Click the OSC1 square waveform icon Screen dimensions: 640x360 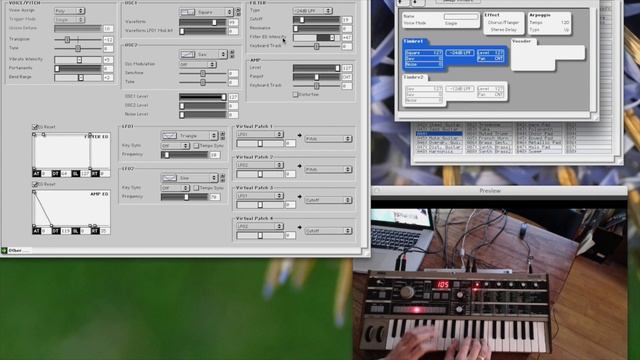coord(187,12)
